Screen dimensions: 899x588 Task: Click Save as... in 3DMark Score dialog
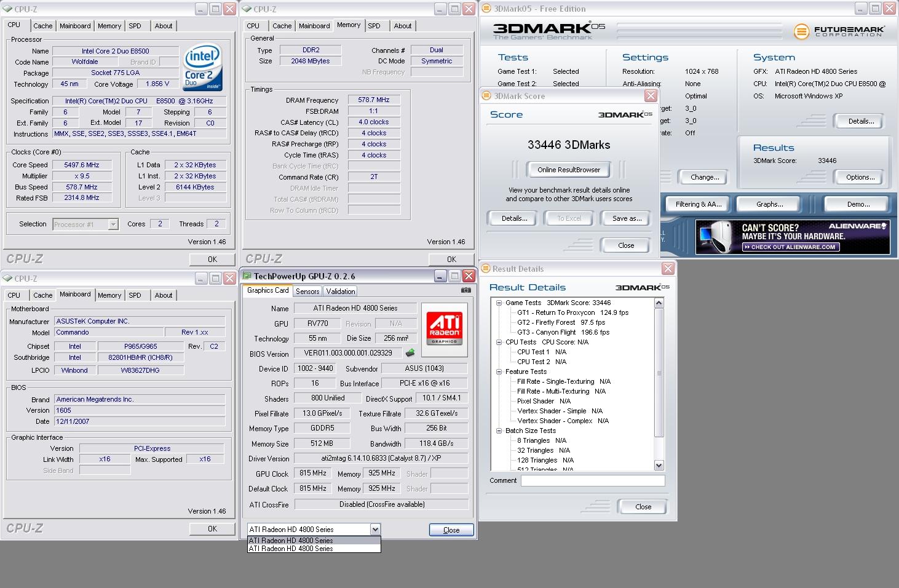pyautogui.click(x=627, y=218)
